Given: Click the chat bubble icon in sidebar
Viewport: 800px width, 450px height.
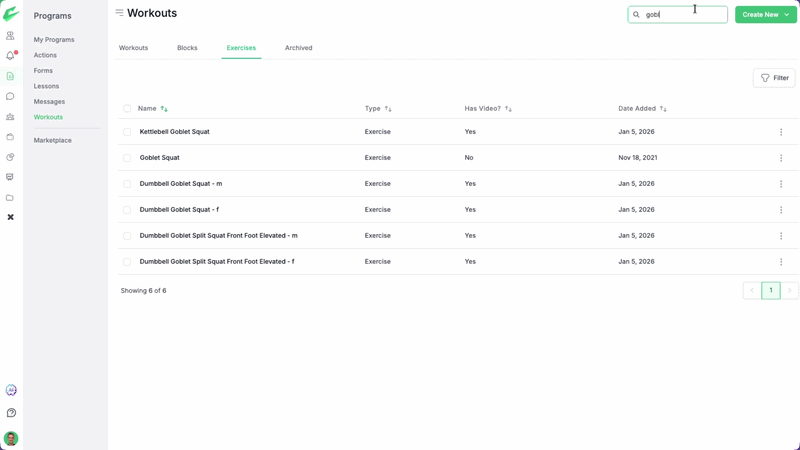Looking at the screenshot, I should (x=11, y=97).
